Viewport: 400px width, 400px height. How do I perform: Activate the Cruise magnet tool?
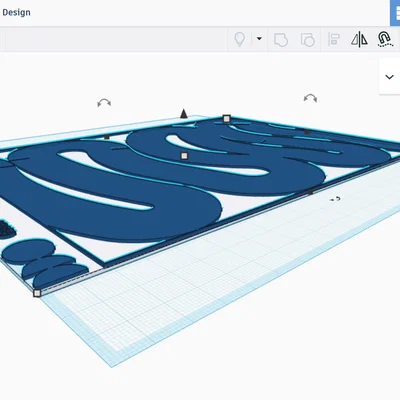click(x=384, y=39)
